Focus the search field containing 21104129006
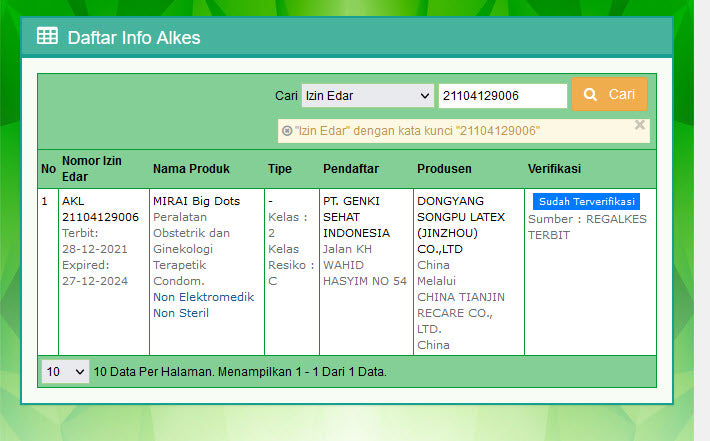 pyautogui.click(x=503, y=96)
